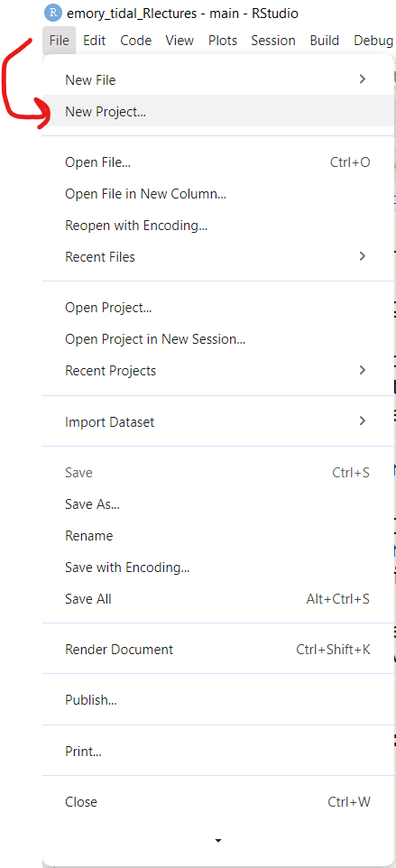Viewport: 396px width, 868px height.
Task: Expand the Import Dataset submenu arrow
Action: click(363, 420)
